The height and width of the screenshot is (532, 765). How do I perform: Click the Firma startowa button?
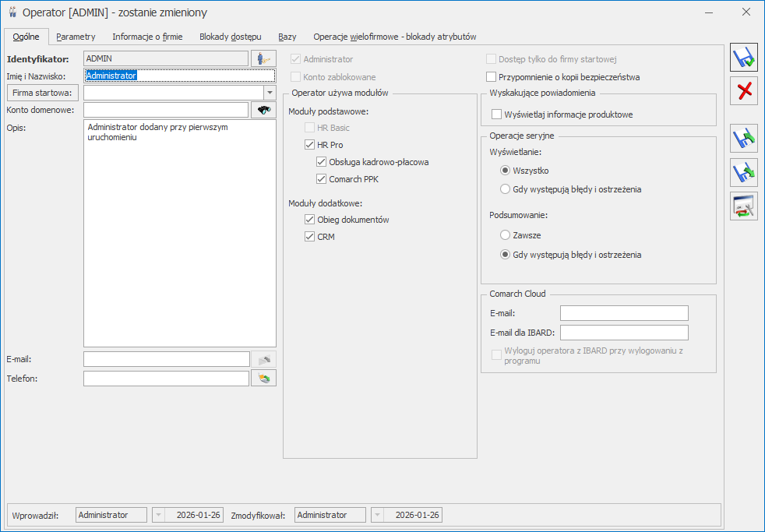click(x=43, y=93)
